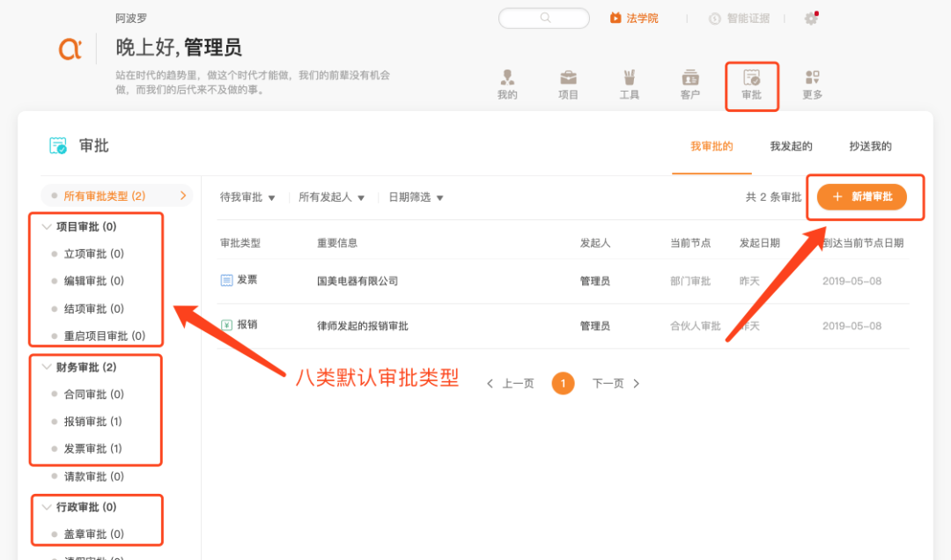Click the 新增审批 button
The height and width of the screenshot is (560, 951).
click(x=862, y=197)
